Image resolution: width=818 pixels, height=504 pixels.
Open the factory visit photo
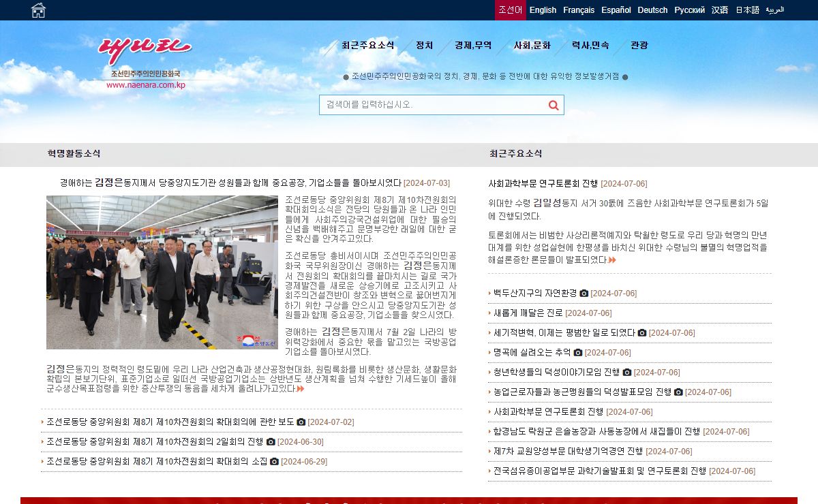pyautogui.click(x=162, y=272)
